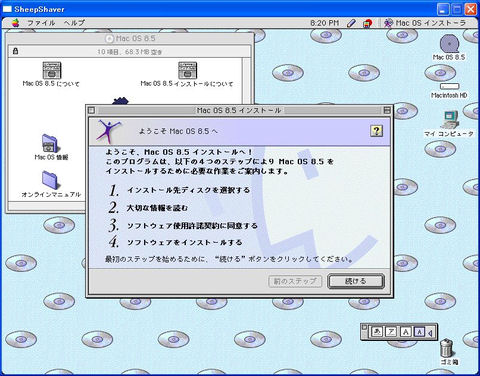Click the dimmed 前のステップ button
This screenshot has width=480, height=376.
295,281
